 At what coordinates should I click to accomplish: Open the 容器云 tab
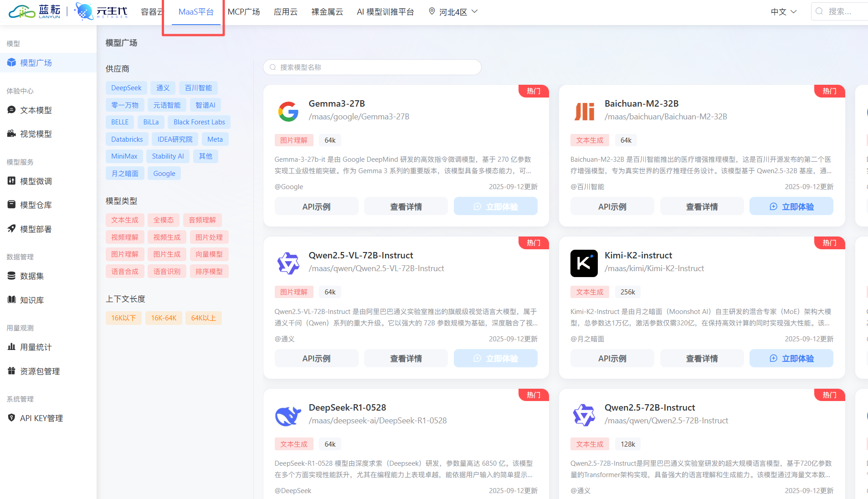pyautogui.click(x=152, y=12)
